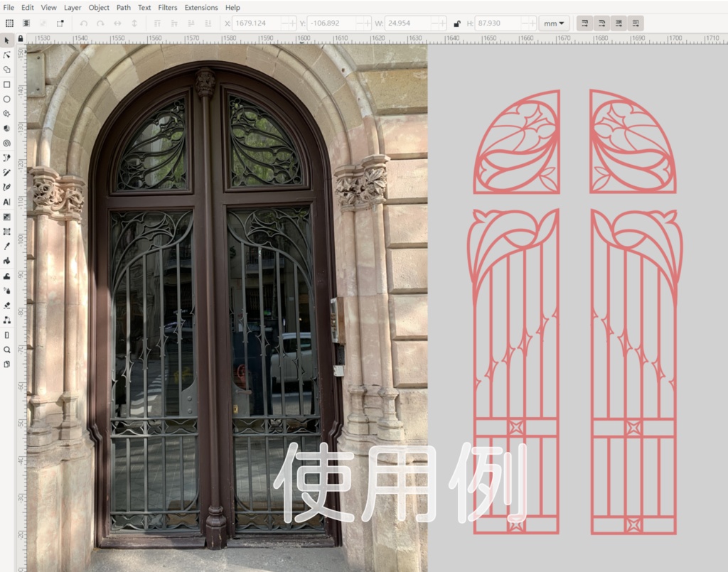Toggle move gradients with objects
The height and width of the screenshot is (572, 728).
619,23
